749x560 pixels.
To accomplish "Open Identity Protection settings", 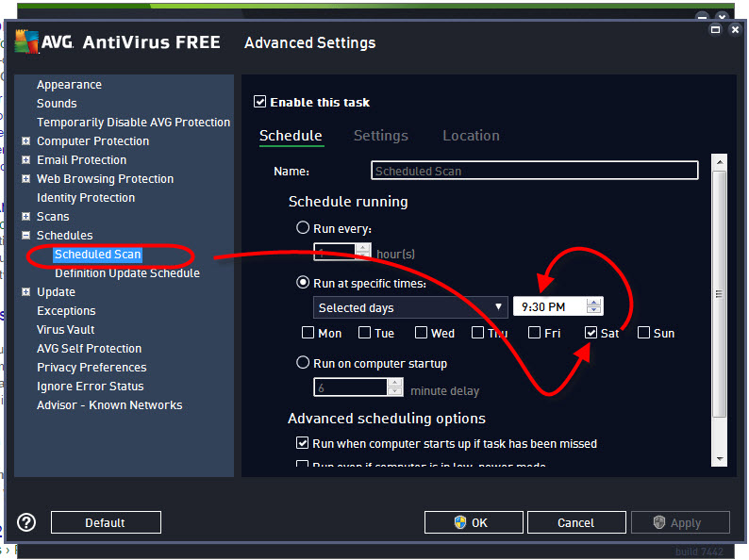I will click(x=86, y=198).
